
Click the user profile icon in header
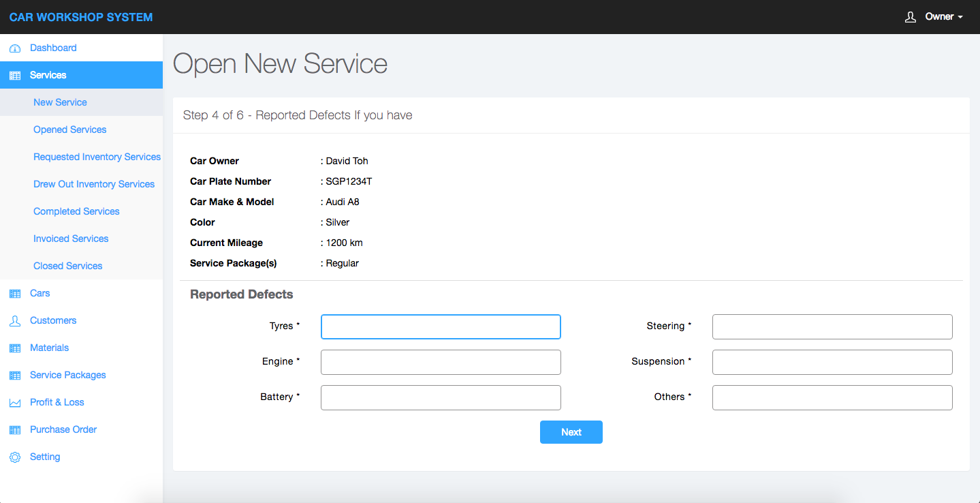(x=910, y=17)
